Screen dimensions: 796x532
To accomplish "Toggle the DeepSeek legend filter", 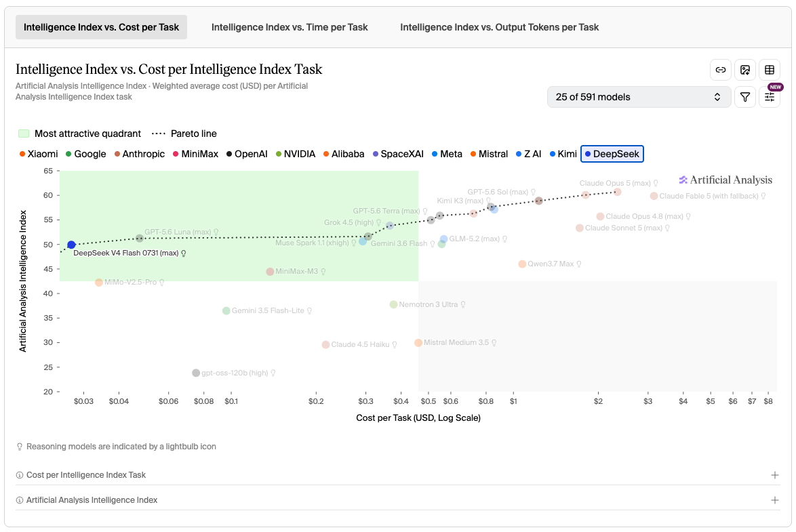I will [x=612, y=154].
